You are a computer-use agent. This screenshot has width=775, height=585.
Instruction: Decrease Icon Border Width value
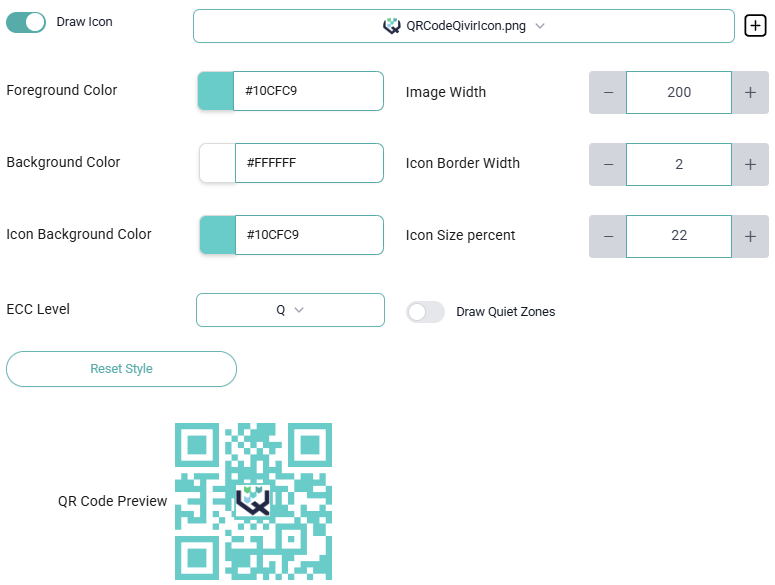click(608, 164)
